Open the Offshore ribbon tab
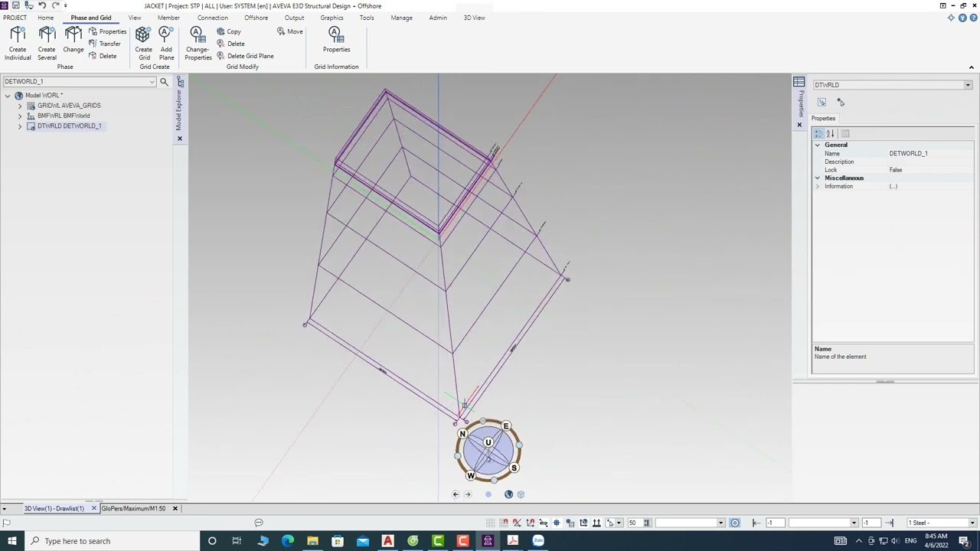Viewport: 980px width, 551px height. point(256,18)
